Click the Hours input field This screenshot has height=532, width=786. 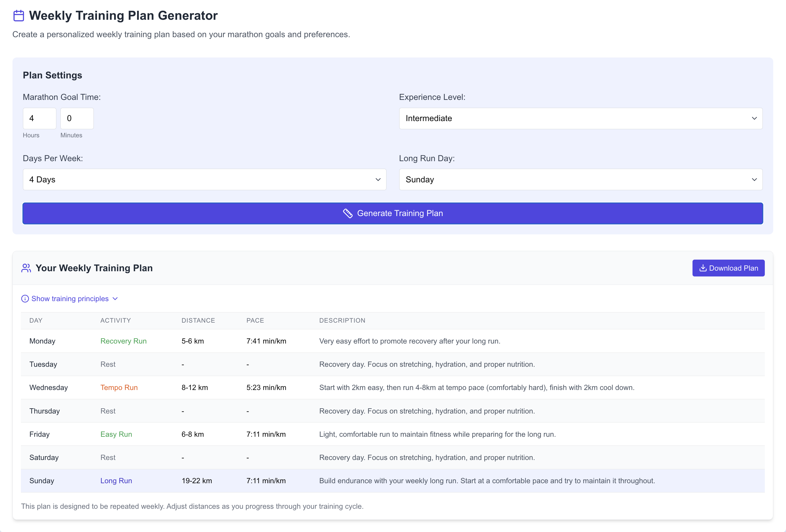(39, 118)
